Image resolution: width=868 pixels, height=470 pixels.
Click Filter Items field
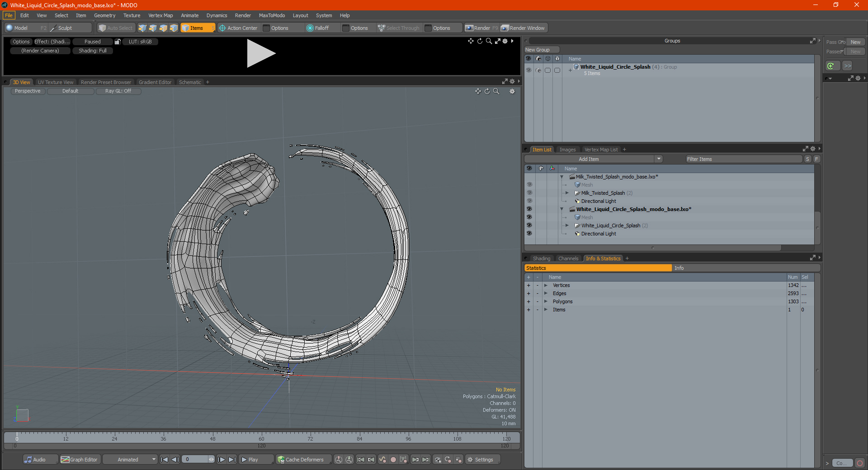(744, 159)
